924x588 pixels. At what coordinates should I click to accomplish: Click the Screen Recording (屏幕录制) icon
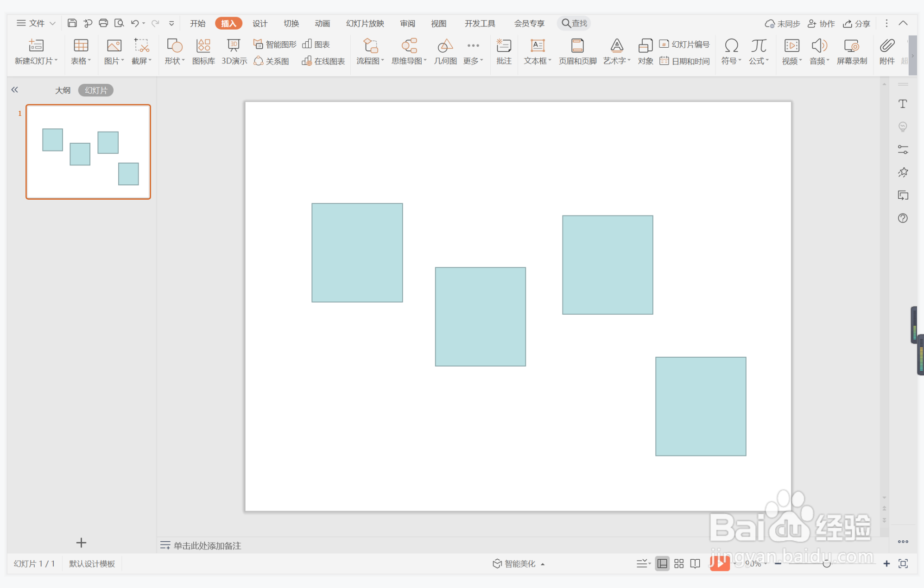(851, 46)
